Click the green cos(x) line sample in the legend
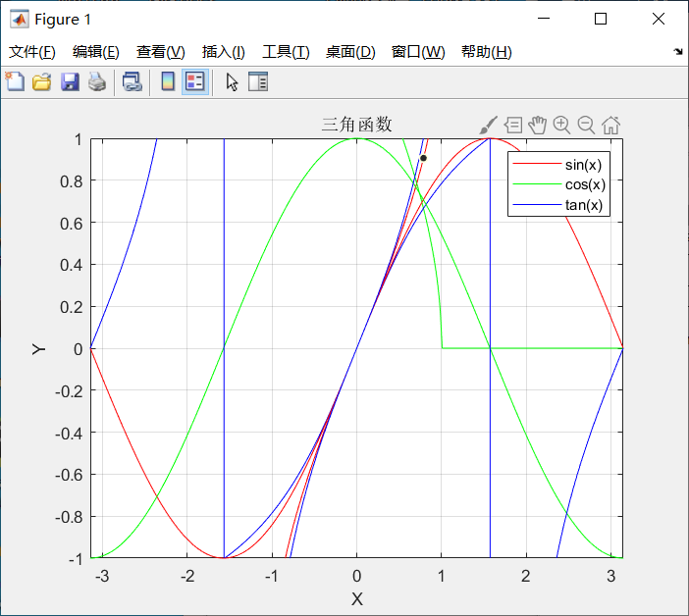Screen dimensions: 689x616 click(x=537, y=184)
